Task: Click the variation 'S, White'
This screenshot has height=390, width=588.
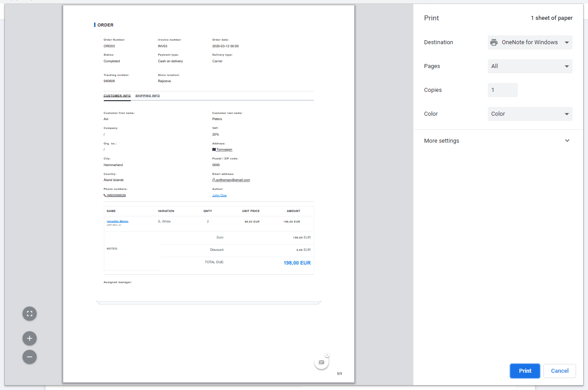Action: pos(164,221)
